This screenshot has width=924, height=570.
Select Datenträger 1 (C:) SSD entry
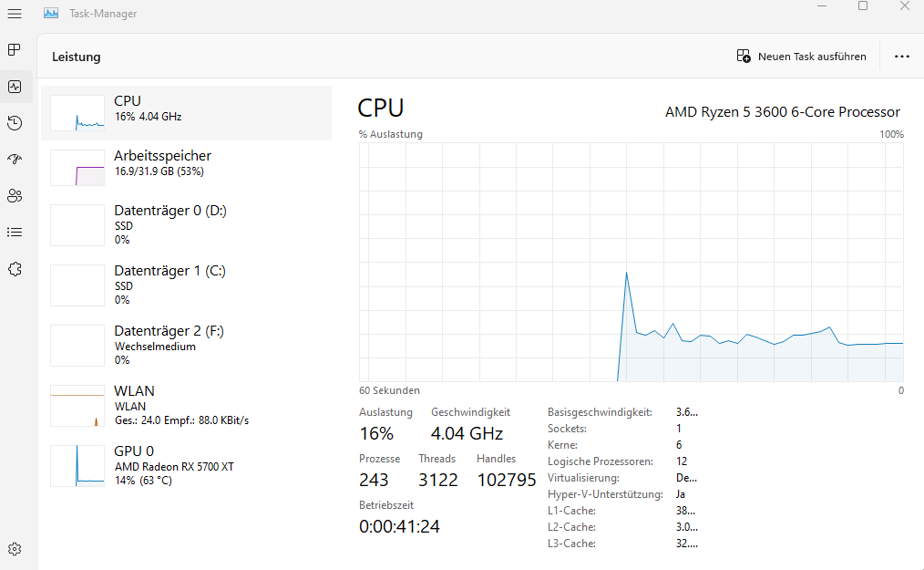(x=187, y=285)
